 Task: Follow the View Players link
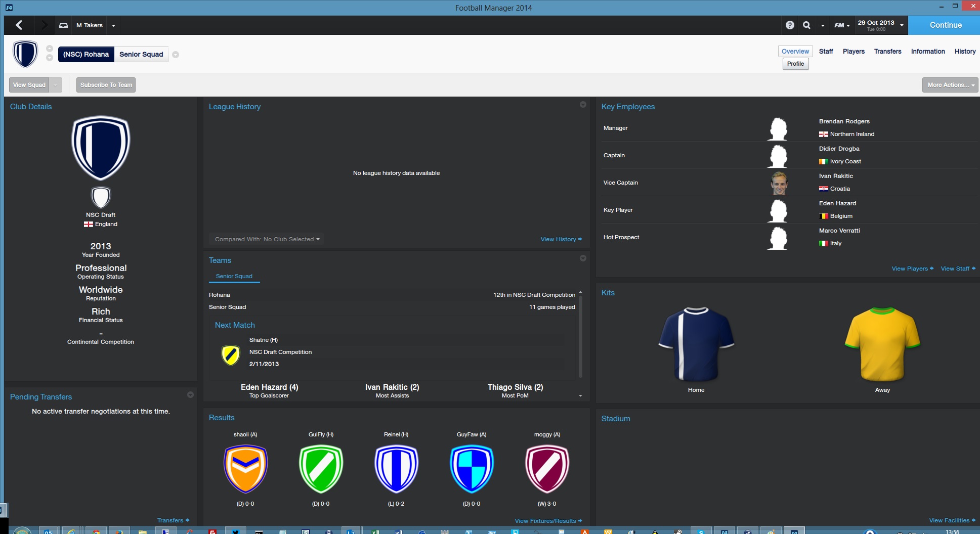(912, 269)
